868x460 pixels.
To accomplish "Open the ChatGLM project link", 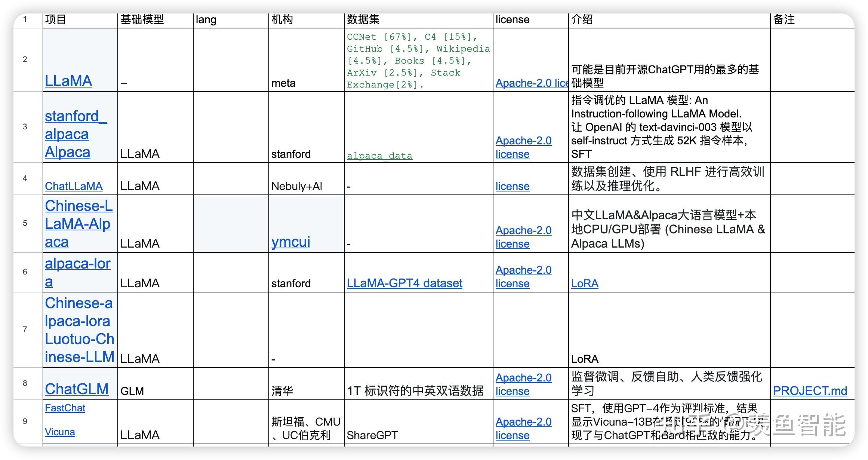I will click(x=77, y=389).
